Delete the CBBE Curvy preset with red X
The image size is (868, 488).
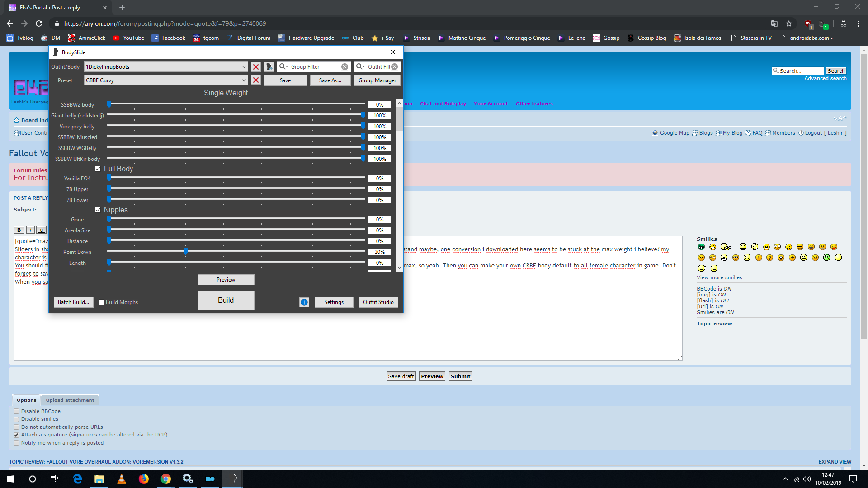[256, 80]
